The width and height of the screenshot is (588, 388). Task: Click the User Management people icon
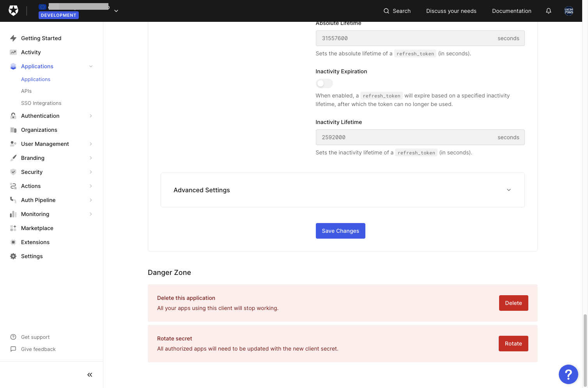13,144
